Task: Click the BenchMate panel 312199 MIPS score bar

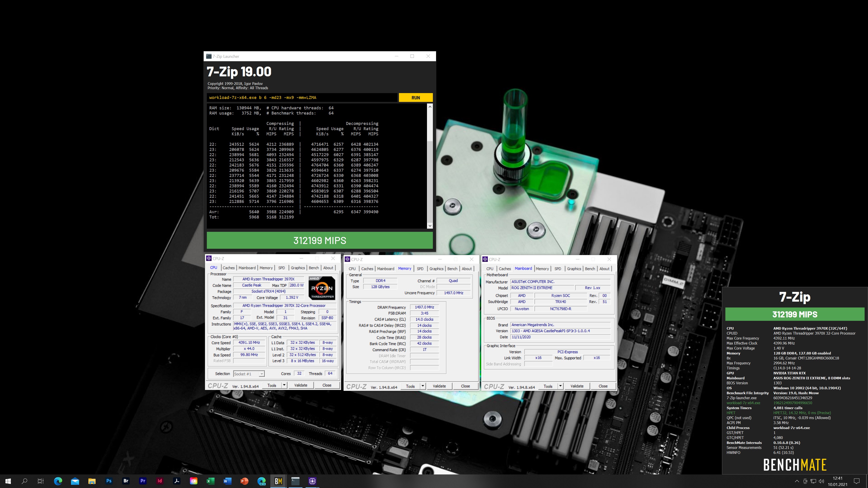Action: (x=795, y=314)
